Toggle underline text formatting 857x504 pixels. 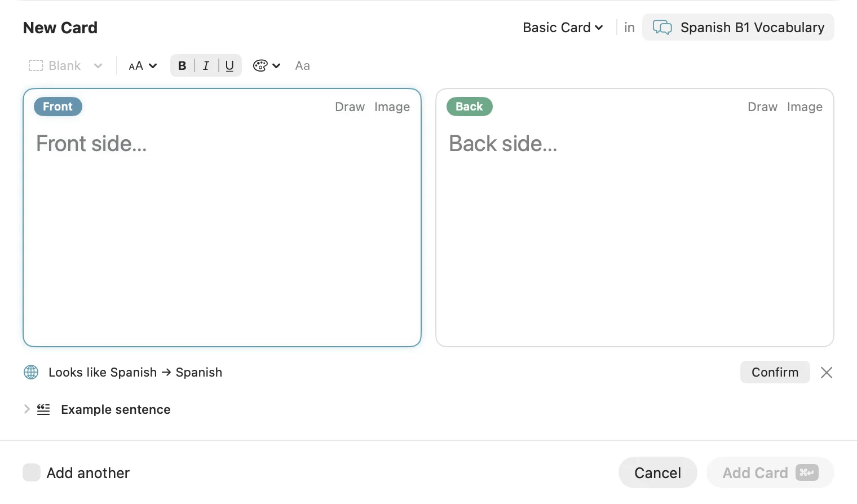[229, 65]
